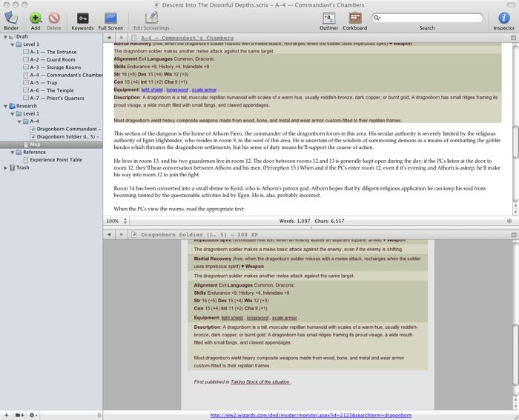Switch to Outliner view

[328, 18]
